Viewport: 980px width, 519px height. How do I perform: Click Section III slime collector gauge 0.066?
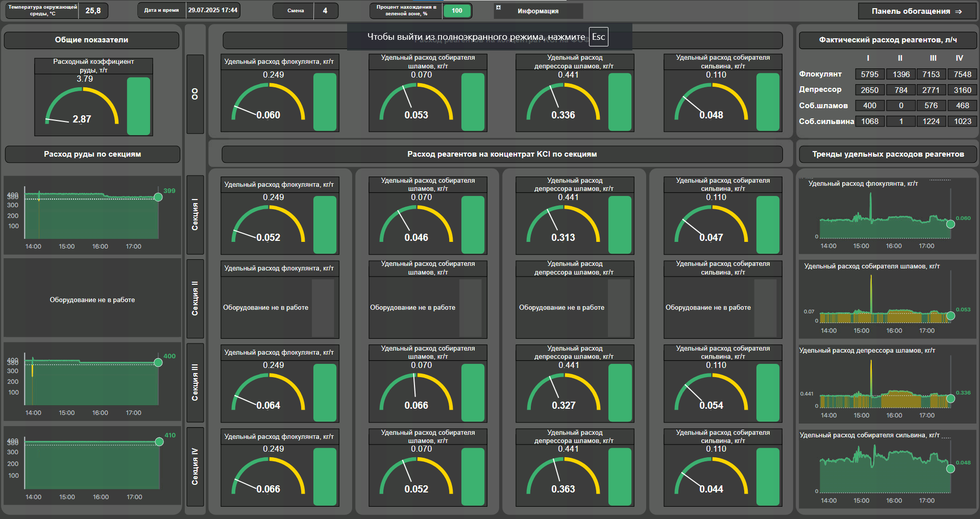(x=415, y=392)
